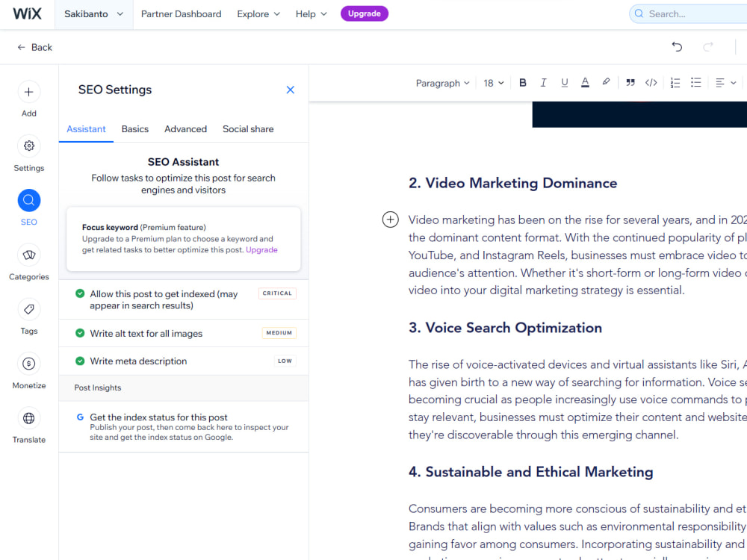This screenshot has width=747, height=560.
Task: Open the Categories sidebar icon
Action: [28, 255]
